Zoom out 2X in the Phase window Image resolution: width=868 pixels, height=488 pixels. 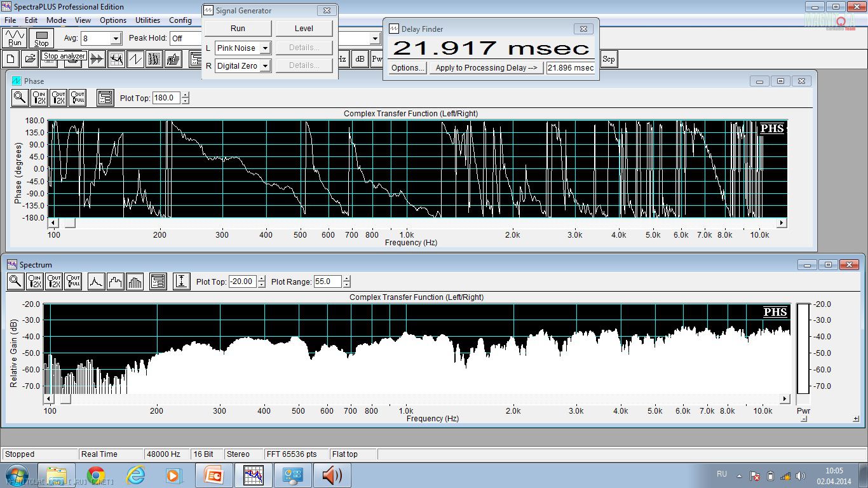point(58,98)
